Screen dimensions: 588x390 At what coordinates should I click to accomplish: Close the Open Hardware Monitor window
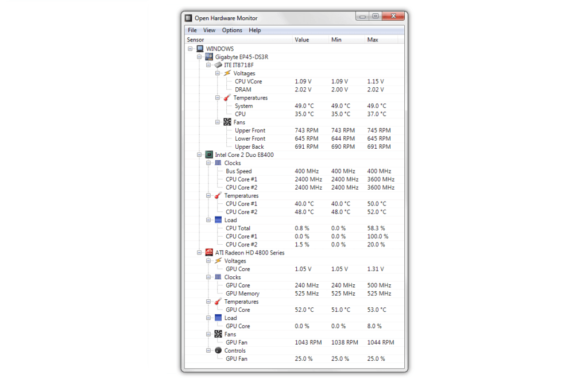point(393,16)
